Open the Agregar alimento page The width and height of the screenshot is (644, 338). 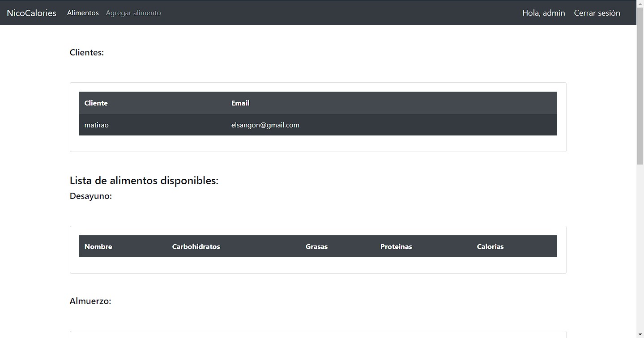click(x=133, y=13)
